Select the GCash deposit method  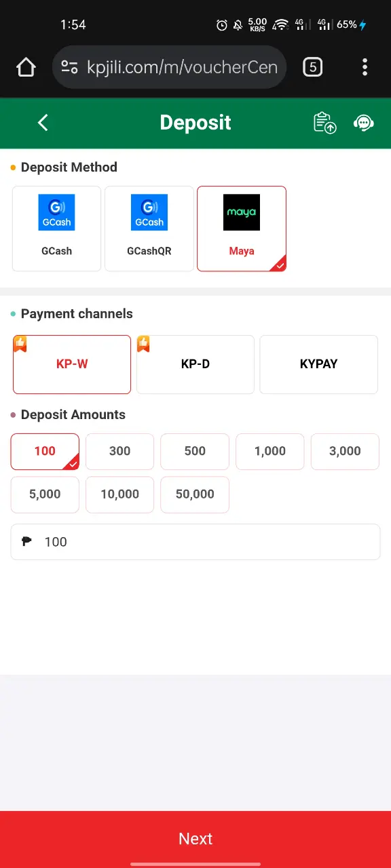pyautogui.click(x=56, y=229)
